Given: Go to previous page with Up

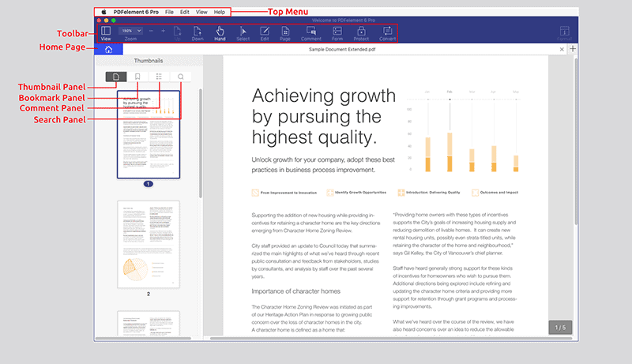Looking at the screenshot, I should pyautogui.click(x=177, y=33).
